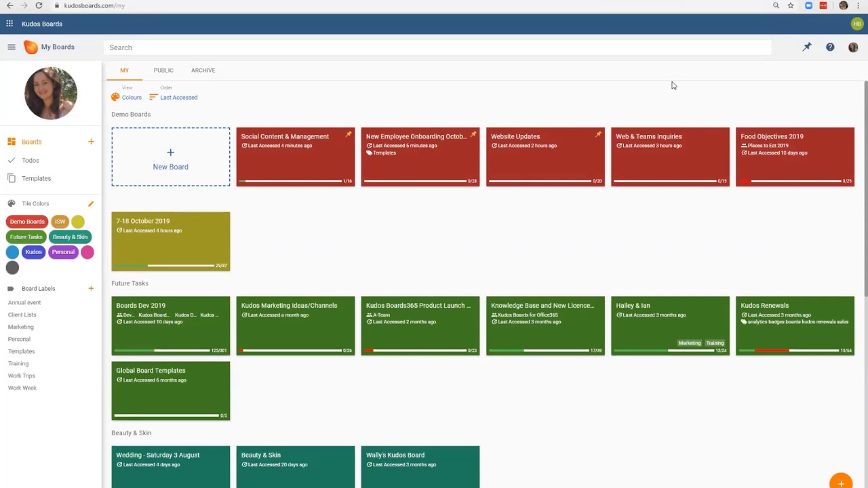Image resolution: width=868 pixels, height=488 pixels.
Task: Filter by Demo Boards color chip
Action: (x=27, y=222)
